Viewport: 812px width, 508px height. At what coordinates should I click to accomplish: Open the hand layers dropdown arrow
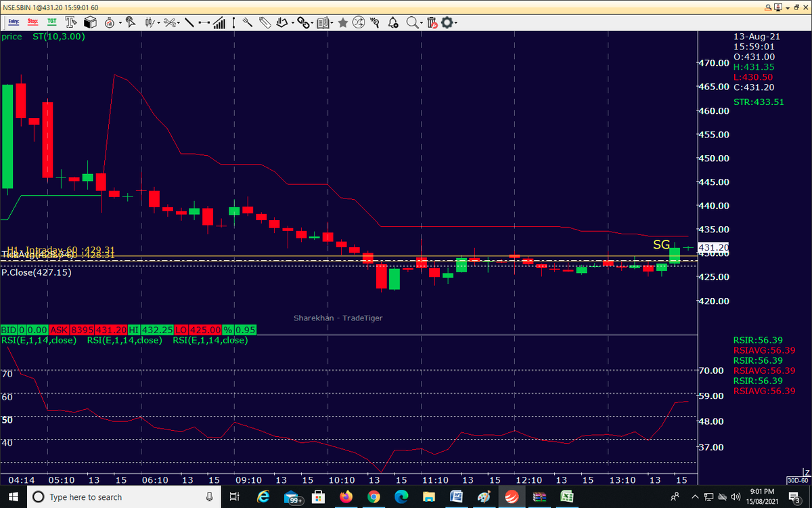coord(292,24)
